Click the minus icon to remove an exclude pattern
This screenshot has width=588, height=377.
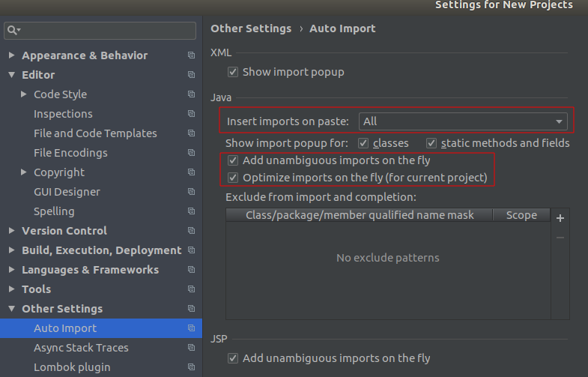[560, 238]
